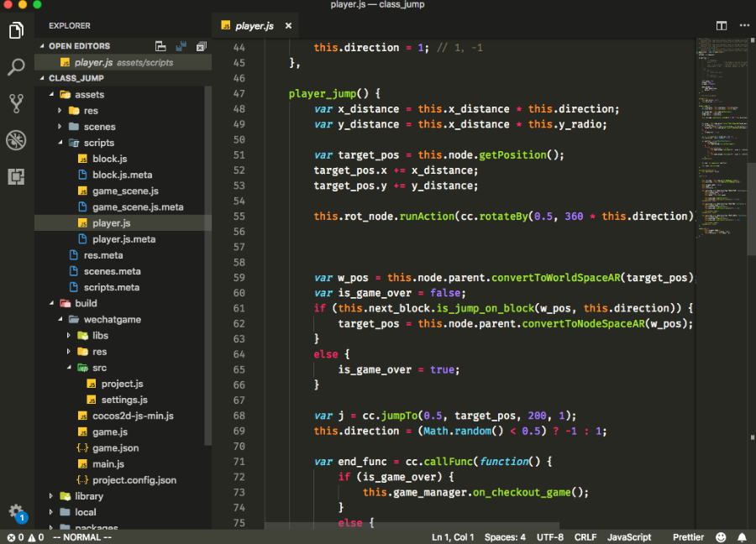Click the Close All Editors icon
Viewport: 756px width, 544px height.
(201, 46)
